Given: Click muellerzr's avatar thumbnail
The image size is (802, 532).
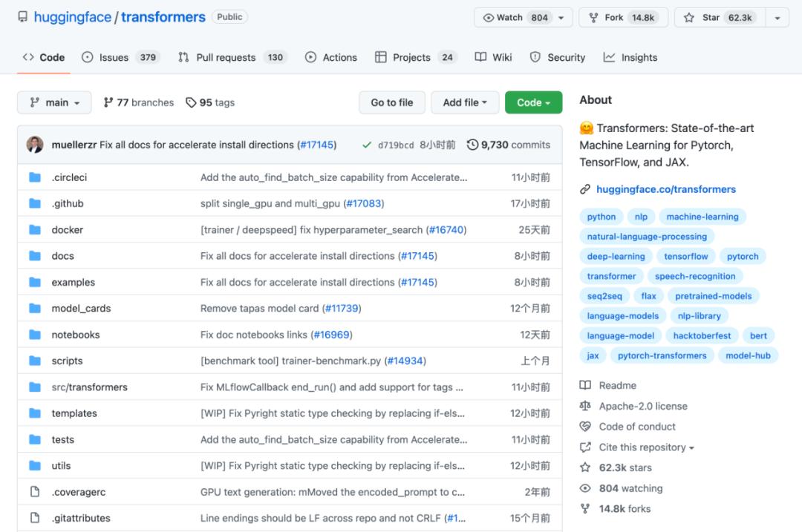Looking at the screenshot, I should point(35,145).
